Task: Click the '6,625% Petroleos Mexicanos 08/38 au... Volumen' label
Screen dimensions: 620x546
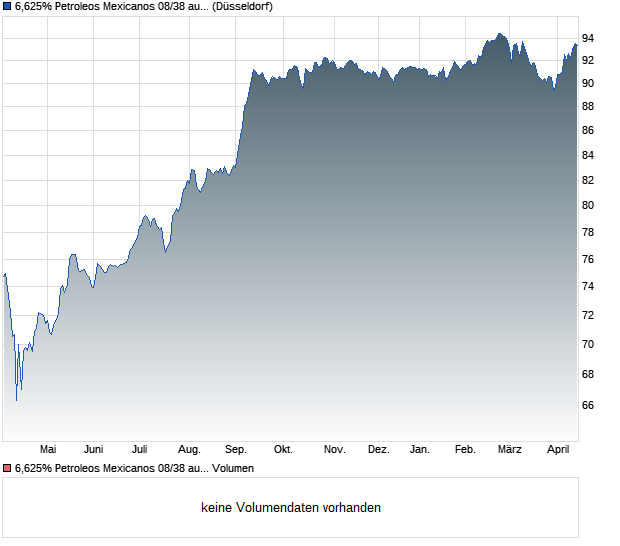Action: [134, 469]
